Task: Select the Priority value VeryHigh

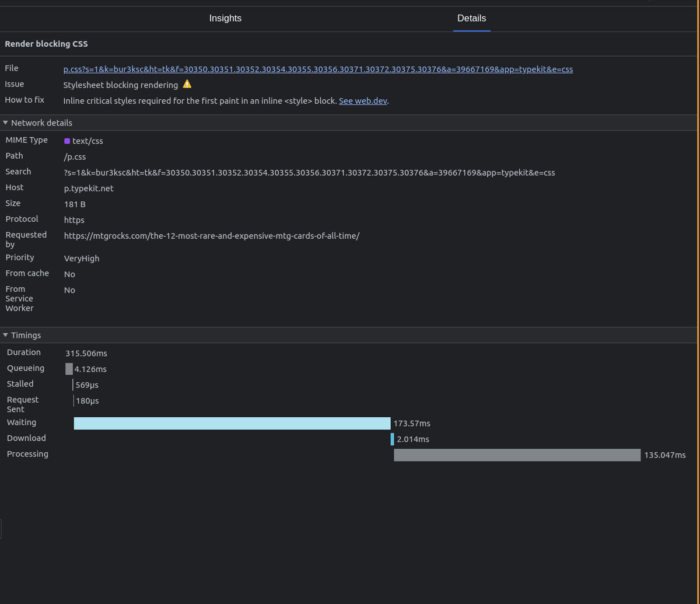Action: click(81, 258)
